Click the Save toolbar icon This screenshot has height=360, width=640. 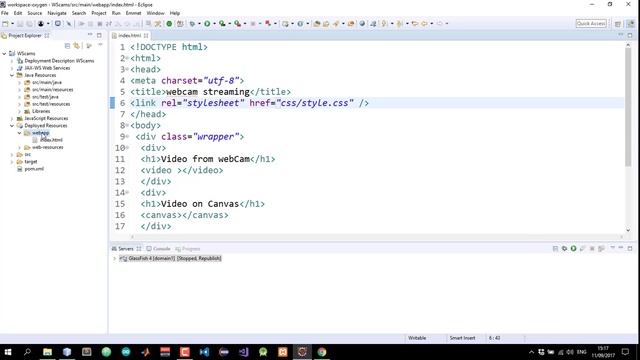[20, 24]
